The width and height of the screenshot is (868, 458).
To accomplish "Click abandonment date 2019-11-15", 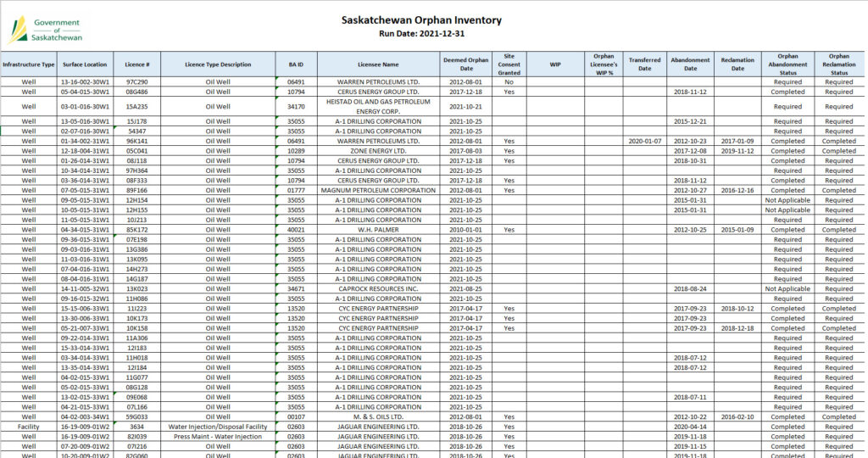I will (690, 446).
